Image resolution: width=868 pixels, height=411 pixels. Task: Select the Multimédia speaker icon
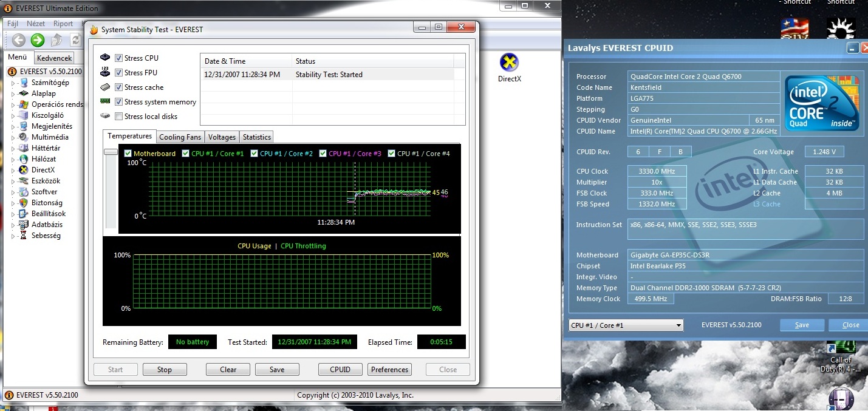pos(24,137)
